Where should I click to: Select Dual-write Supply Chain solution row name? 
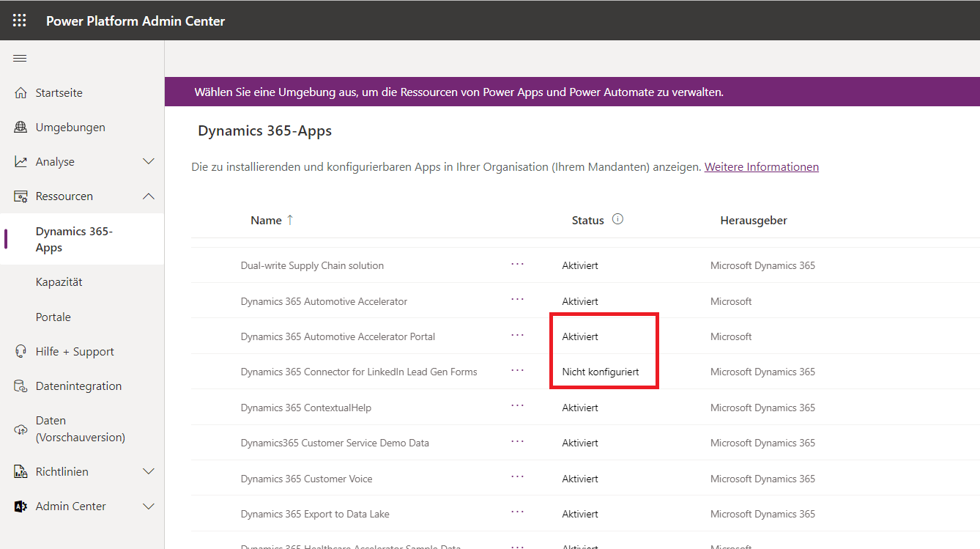(x=312, y=265)
